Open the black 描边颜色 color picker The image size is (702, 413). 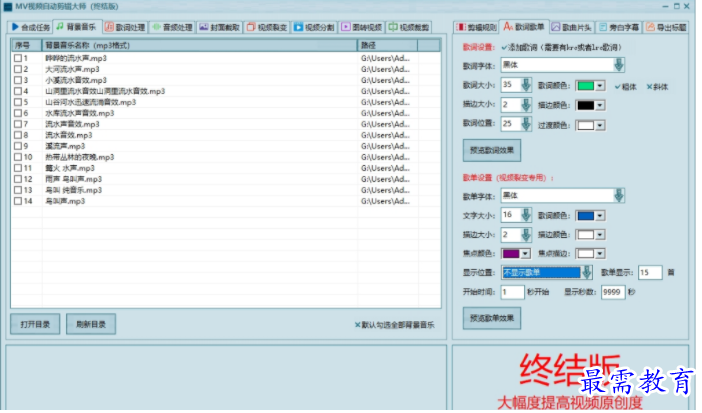point(590,105)
